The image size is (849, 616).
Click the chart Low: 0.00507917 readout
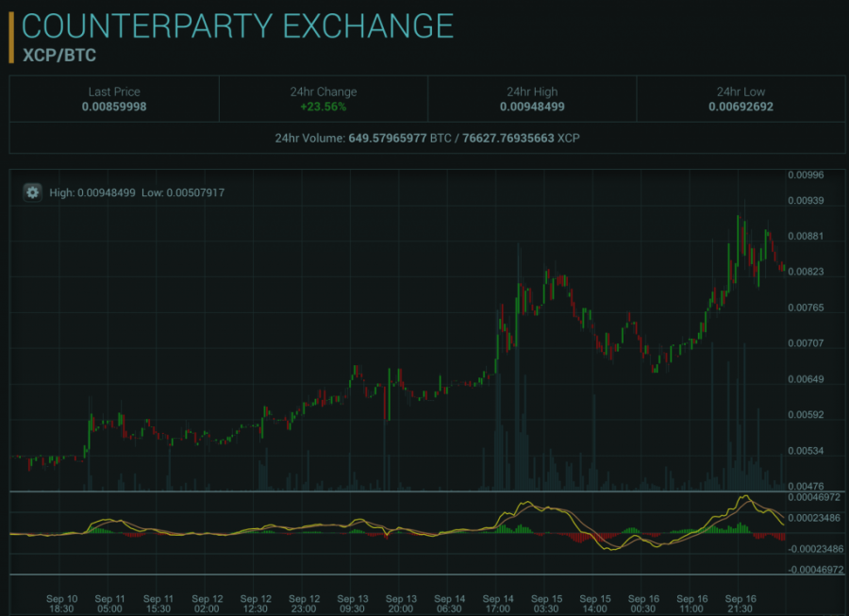(183, 192)
